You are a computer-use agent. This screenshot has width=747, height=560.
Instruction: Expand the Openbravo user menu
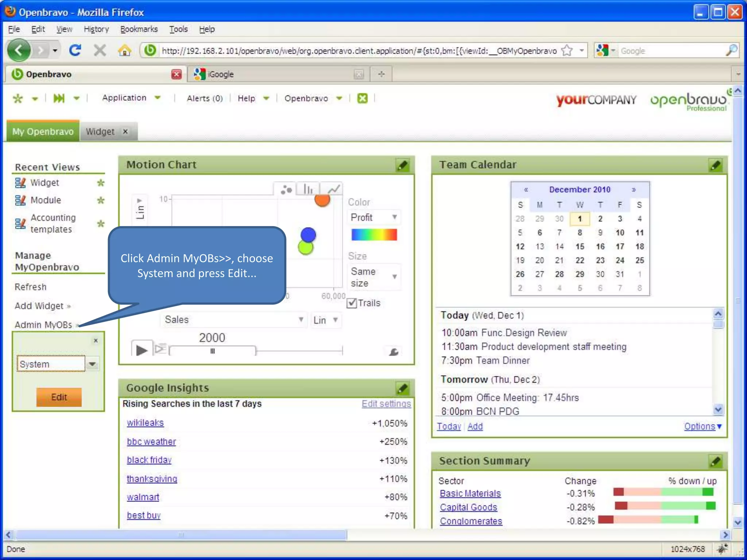[x=339, y=98]
